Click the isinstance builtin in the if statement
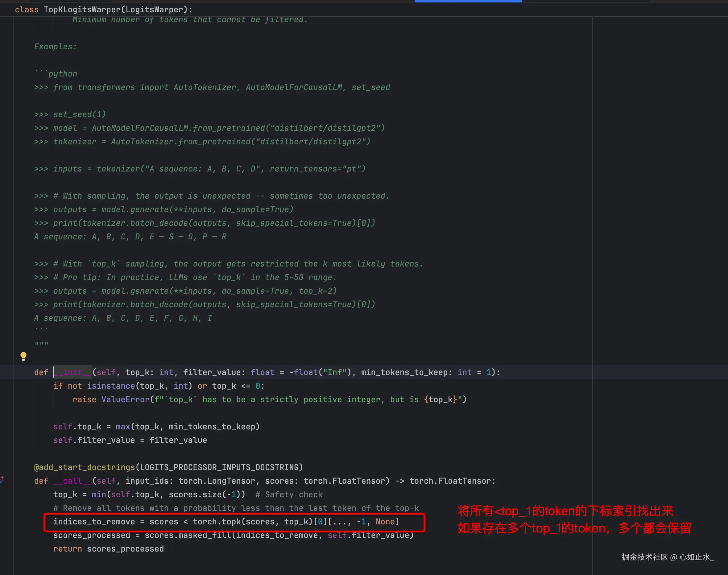Image resolution: width=728 pixels, height=575 pixels. 111,386
